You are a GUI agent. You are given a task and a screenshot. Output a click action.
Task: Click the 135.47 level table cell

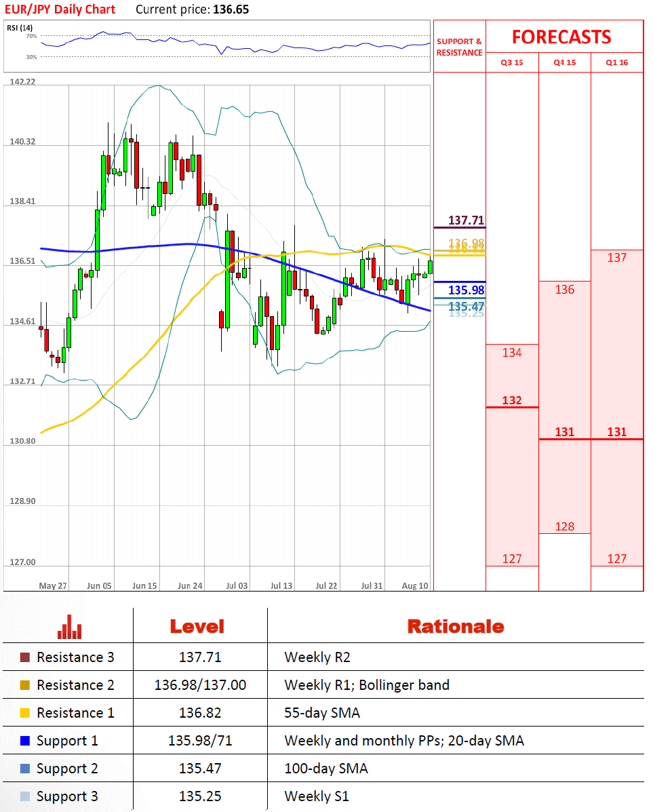click(x=200, y=769)
